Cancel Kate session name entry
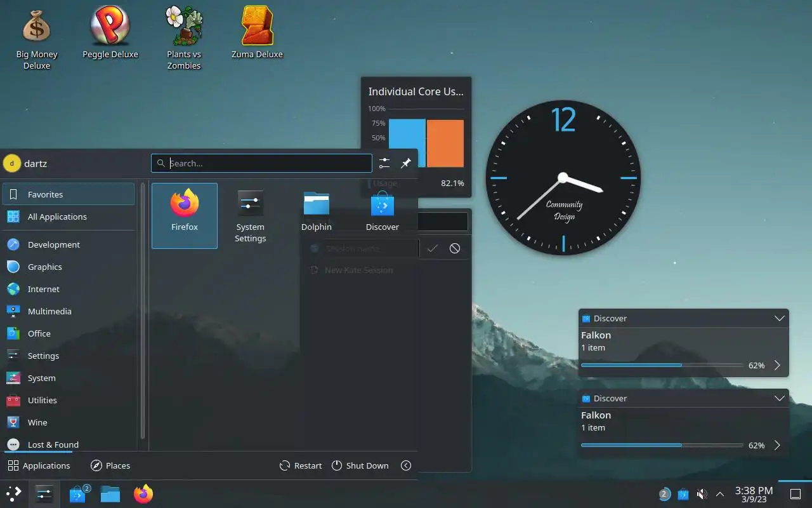The height and width of the screenshot is (508, 812). pos(455,248)
